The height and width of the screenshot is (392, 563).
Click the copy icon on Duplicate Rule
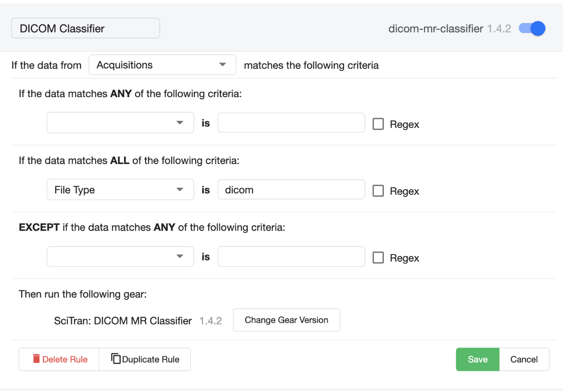pyautogui.click(x=116, y=359)
